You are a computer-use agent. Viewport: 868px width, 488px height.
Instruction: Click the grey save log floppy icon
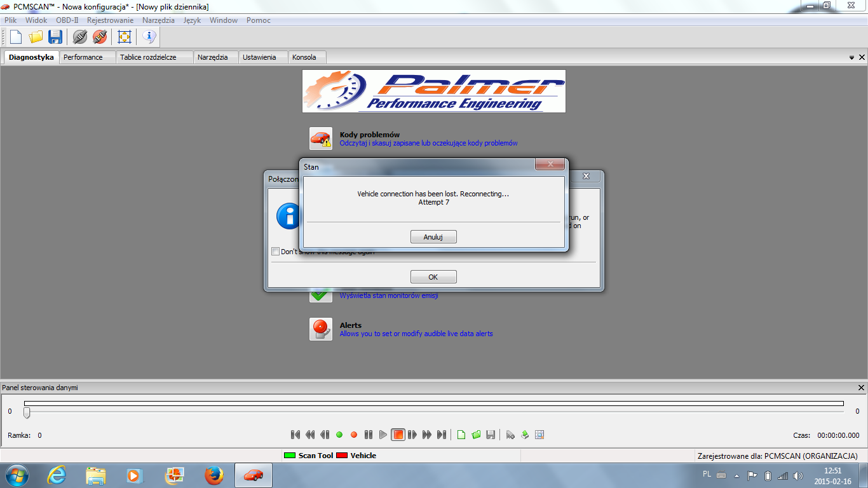[491, 435]
